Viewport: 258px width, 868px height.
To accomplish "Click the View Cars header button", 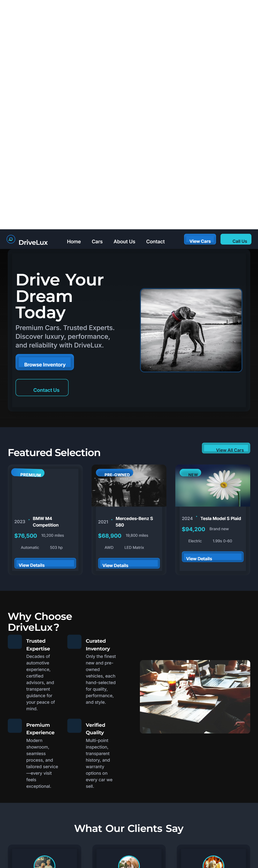I will pos(200,239).
